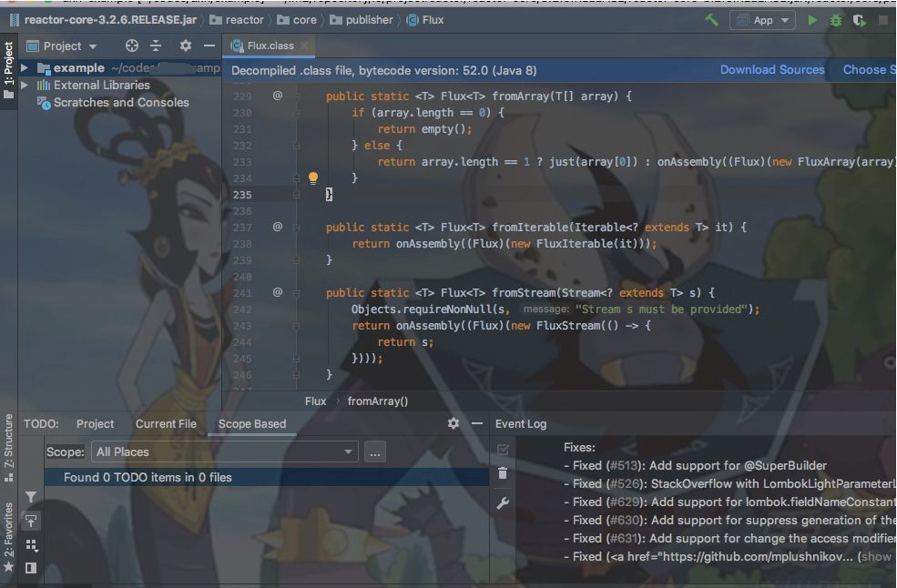Open the 2: Favorites tool window stripe
Image resolution: width=897 pixels, height=588 pixels.
tap(8, 536)
